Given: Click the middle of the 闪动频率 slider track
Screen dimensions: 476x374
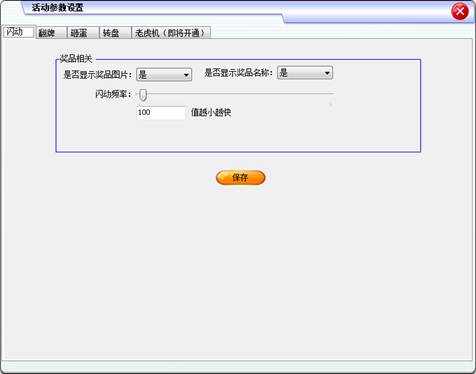Looking at the screenshot, I should [236, 94].
